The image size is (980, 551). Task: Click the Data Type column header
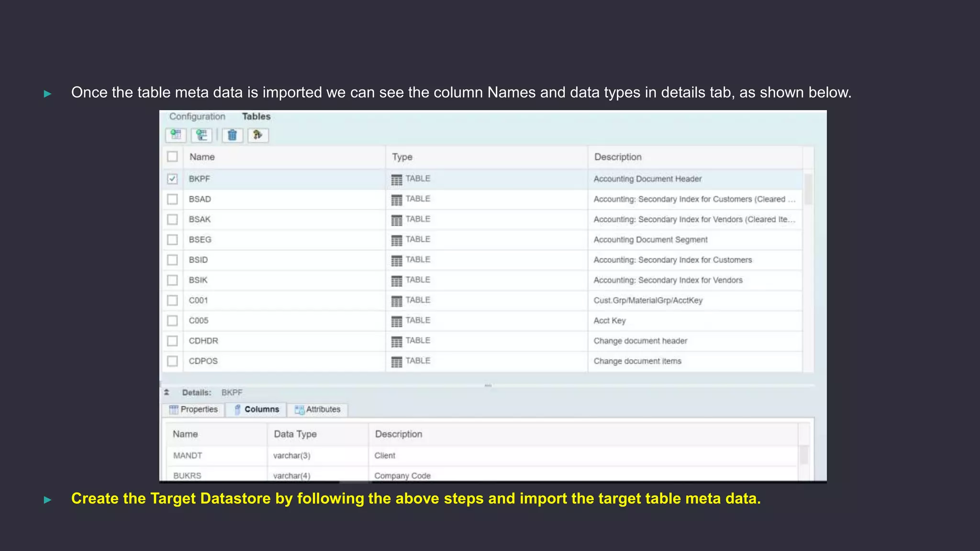295,434
